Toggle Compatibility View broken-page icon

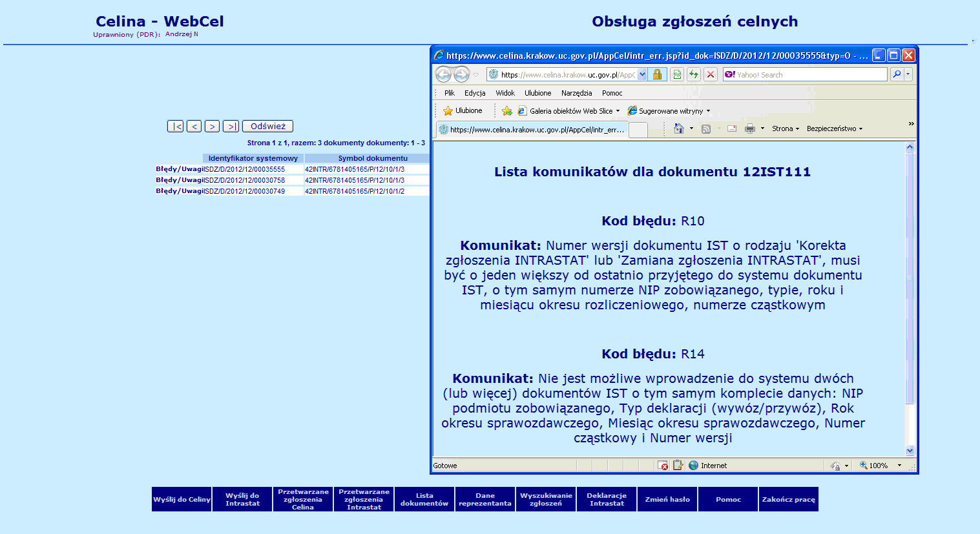pos(676,74)
